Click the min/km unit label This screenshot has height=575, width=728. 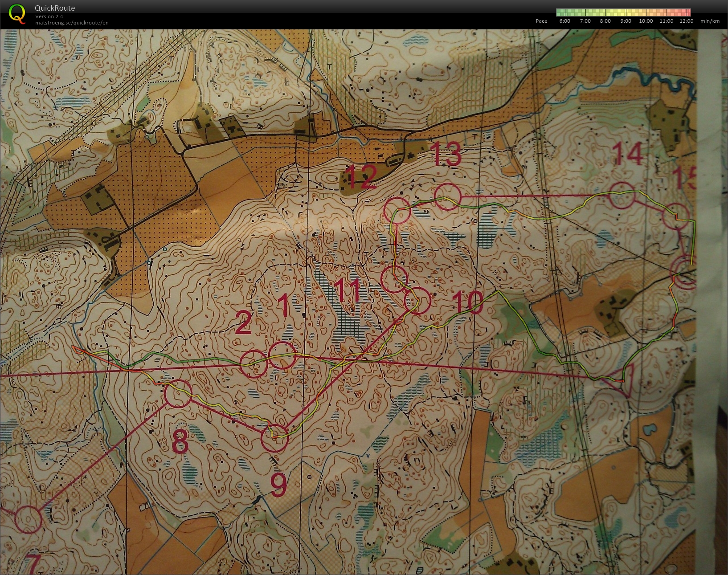(x=709, y=21)
